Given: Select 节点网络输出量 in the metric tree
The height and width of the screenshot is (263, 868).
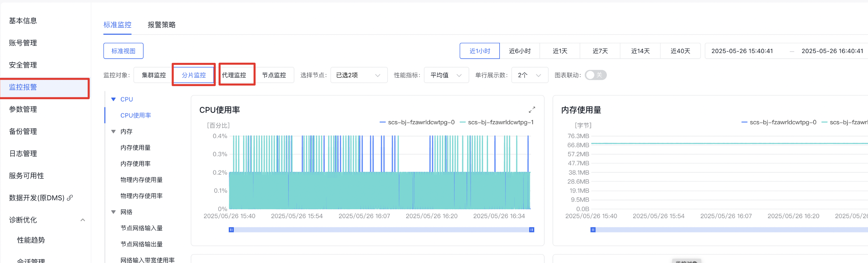Looking at the screenshot, I should (142, 244).
